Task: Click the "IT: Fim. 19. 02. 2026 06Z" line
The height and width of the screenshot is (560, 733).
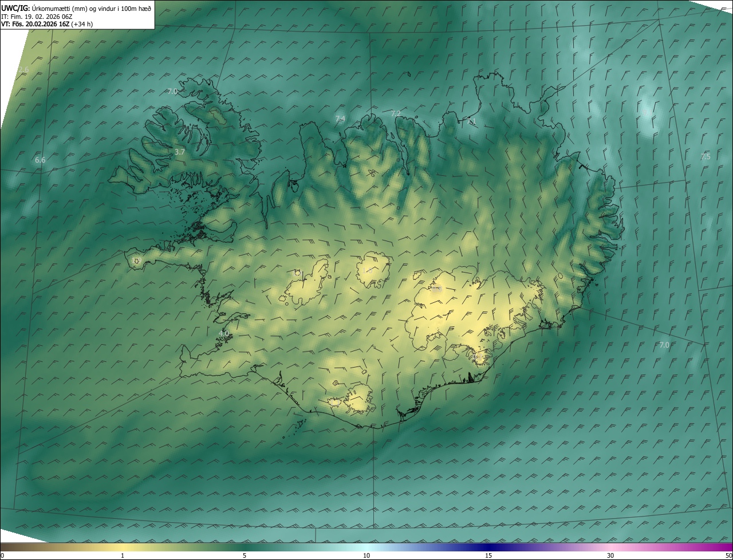Action: (37, 17)
